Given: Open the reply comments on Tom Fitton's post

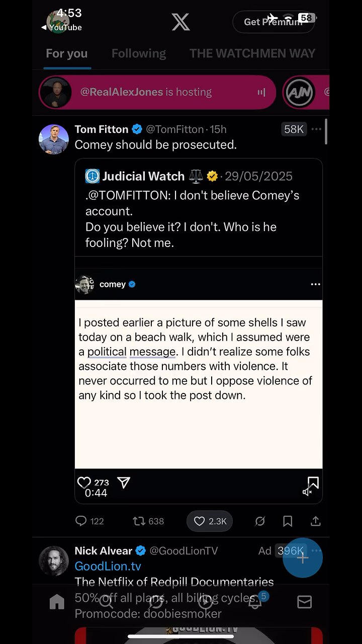Looking at the screenshot, I should click(81, 521).
